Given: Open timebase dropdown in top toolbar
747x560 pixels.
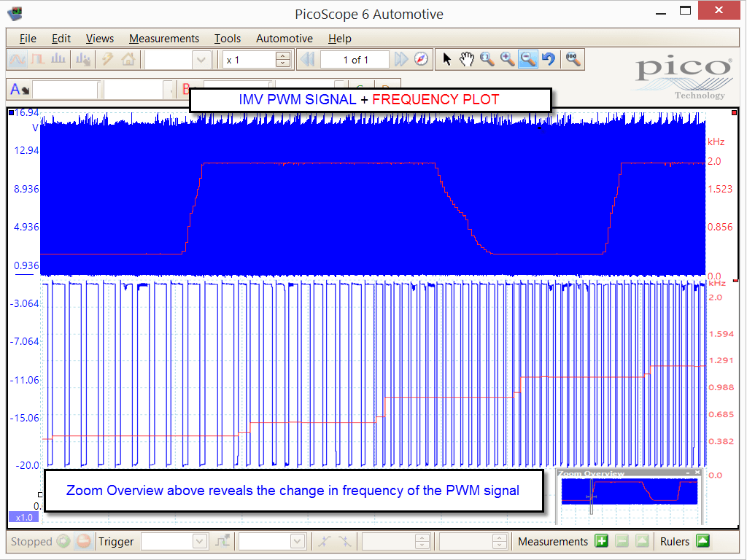Looking at the screenshot, I should [201, 60].
